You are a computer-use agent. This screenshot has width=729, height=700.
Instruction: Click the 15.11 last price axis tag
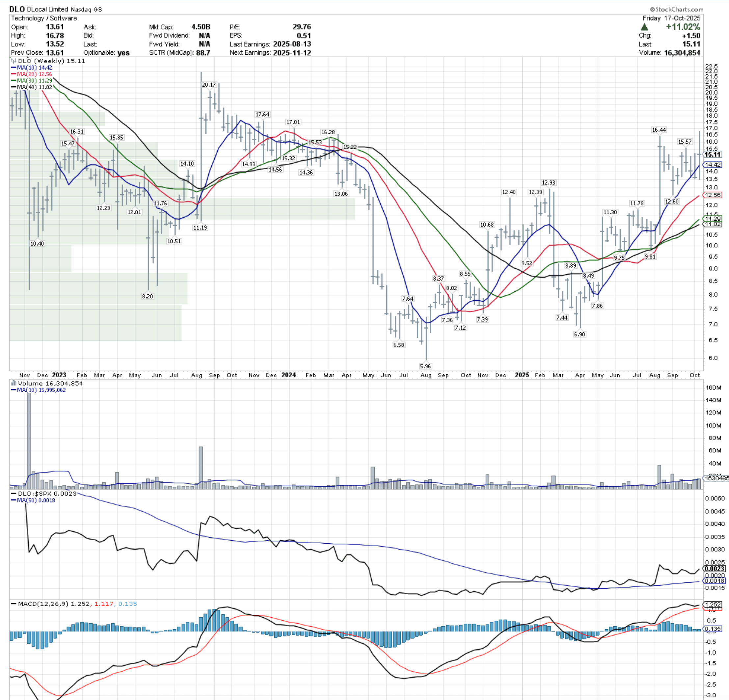(712, 155)
